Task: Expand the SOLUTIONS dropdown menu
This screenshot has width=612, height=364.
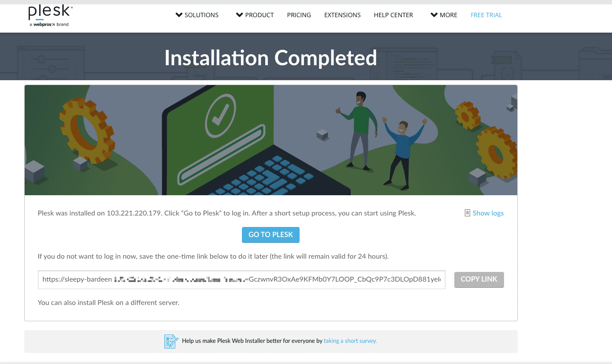Action: pyautogui.click(x=197, y=15)
